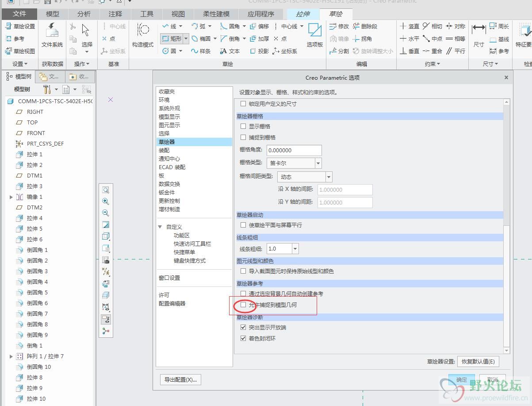
Task: Click the 加厚 thicken tool
Action: pos(260,39)
